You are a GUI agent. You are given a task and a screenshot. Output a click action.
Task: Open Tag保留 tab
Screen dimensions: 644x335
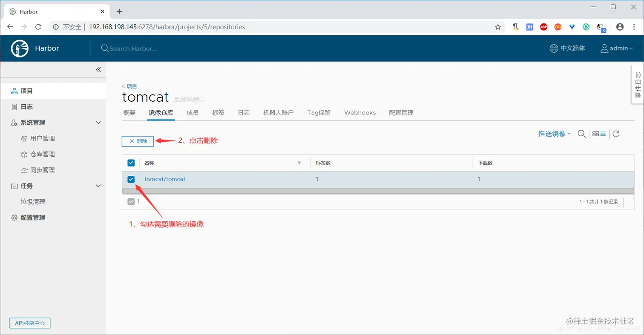click(319, 113)
